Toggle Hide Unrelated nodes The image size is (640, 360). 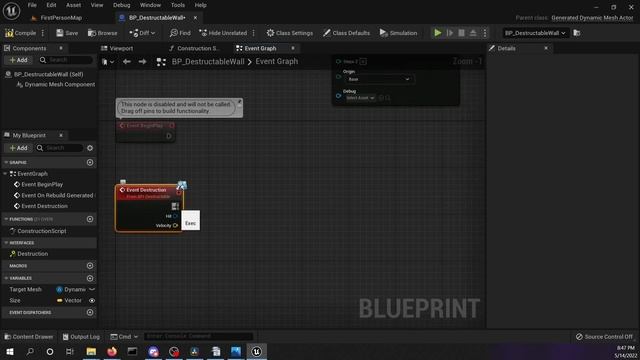[223, 33]
